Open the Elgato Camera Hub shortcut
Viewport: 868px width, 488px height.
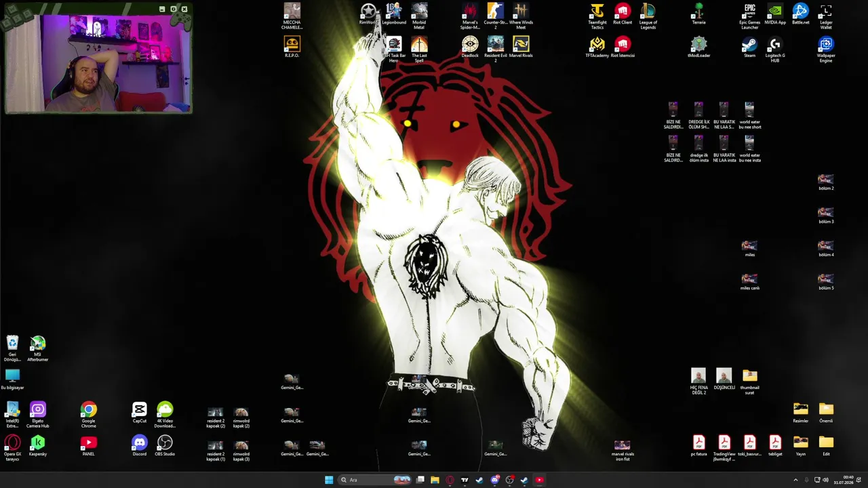pyautogui.click(x=38, y=415)
